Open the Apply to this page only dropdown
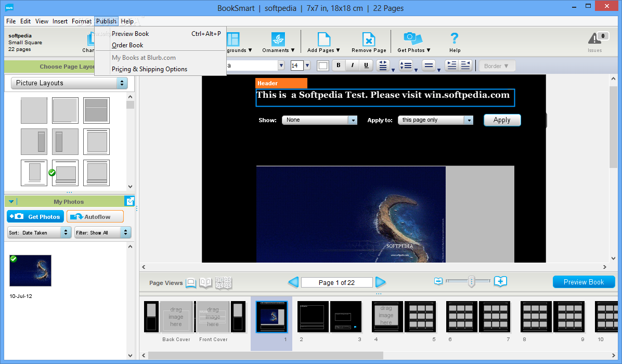Viewport: 622px width, 364px height. click(x=436, y=120)
